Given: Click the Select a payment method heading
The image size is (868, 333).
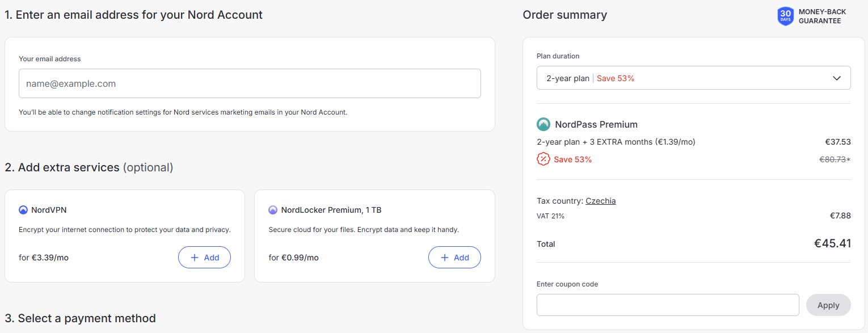Looking at the screenshot, I should [x=80, y=318].
